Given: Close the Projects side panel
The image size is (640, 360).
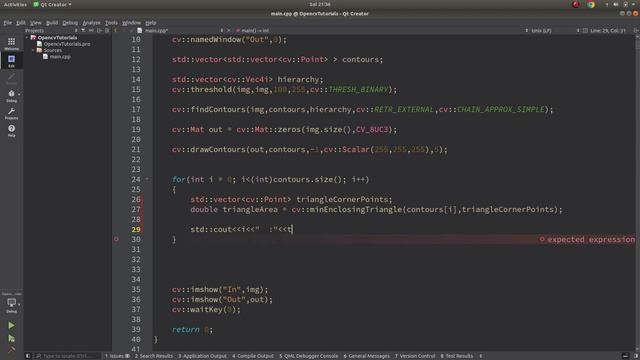Looking at the screenshot, I should click(x=107, y=31).
